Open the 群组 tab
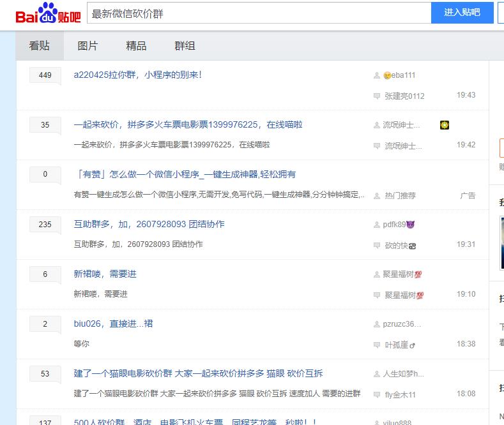 (185, 45)
